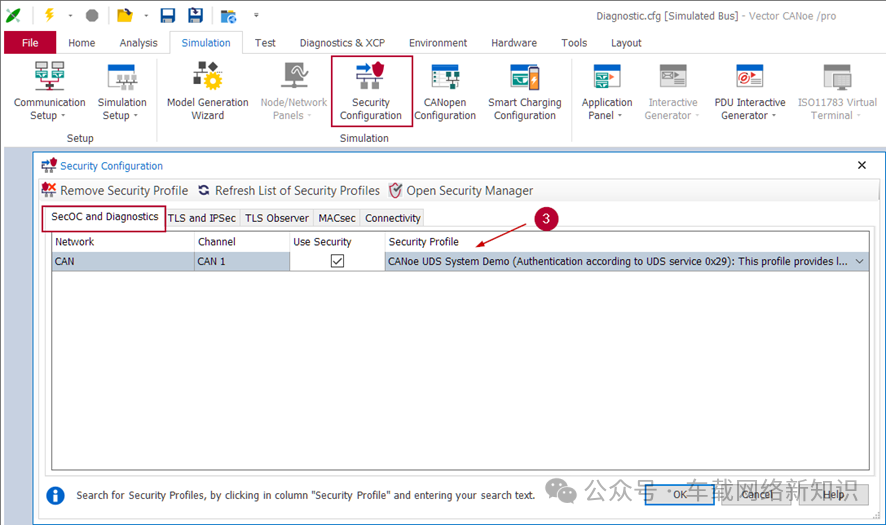Click the Help button
The image size is (886, 525).
833,494
